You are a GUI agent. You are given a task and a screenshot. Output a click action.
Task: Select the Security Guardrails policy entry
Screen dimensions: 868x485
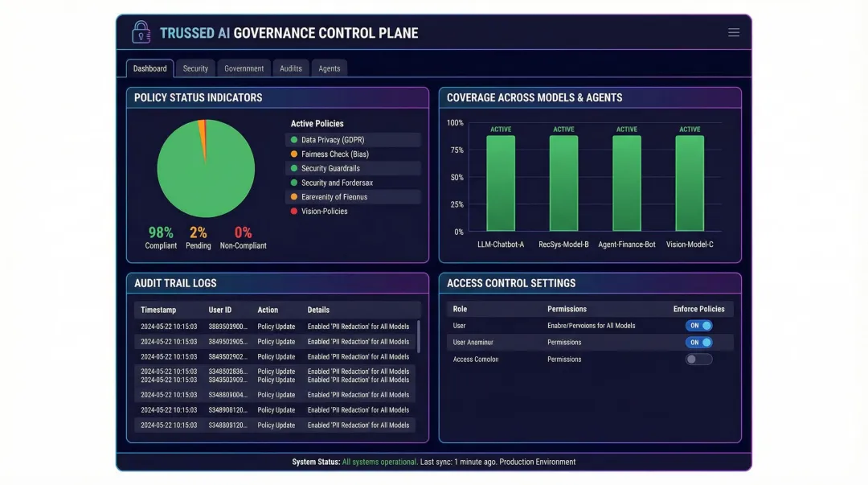coord(352,168)
